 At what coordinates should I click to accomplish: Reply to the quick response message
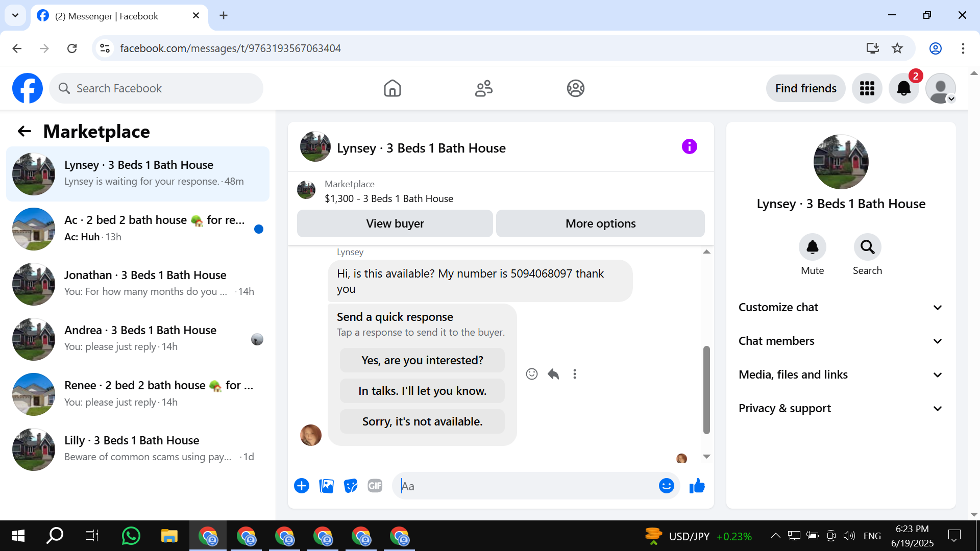pos(553,374)
